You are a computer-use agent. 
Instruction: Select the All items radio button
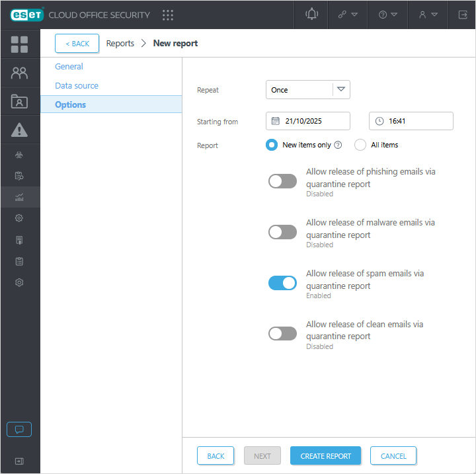[360, 145]
